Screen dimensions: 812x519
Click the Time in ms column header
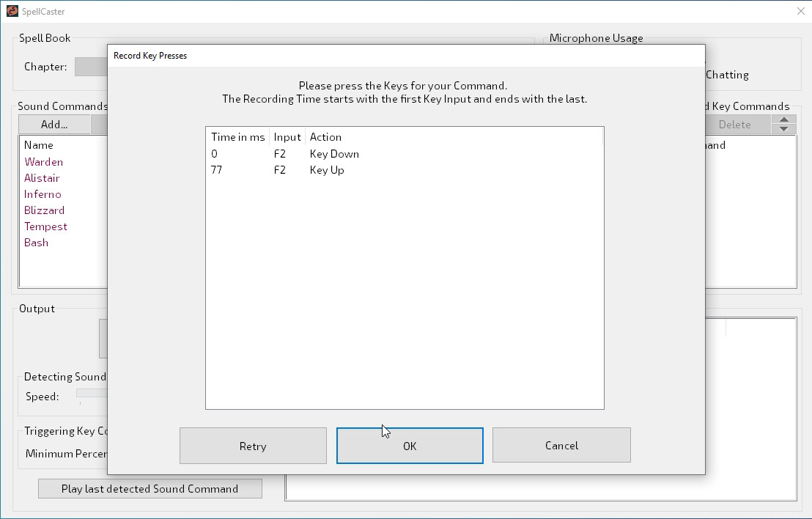(x=237, y=137)
